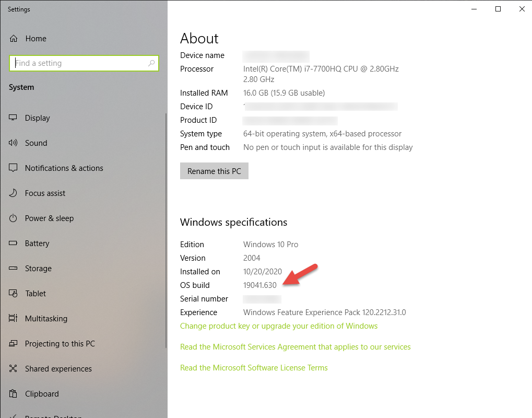Viewport: 532px width, 418px height.
Task: Click the Storage drive icon
Action: click(13, 268)
